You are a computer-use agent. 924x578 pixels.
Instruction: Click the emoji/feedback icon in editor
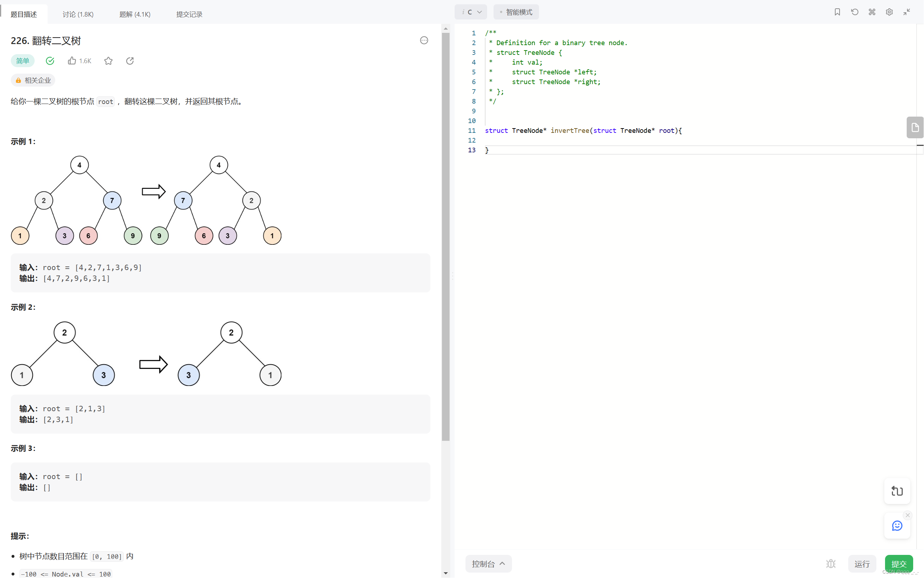click(x=897, y=526)
